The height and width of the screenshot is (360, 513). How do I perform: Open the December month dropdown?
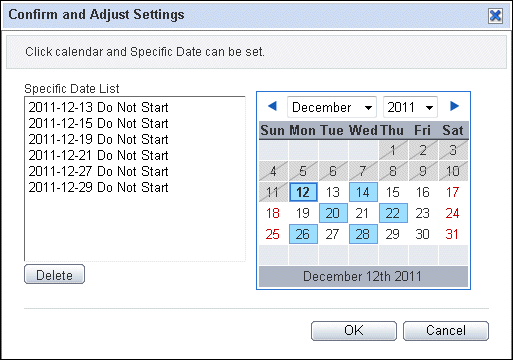click(x=332, y=107)
